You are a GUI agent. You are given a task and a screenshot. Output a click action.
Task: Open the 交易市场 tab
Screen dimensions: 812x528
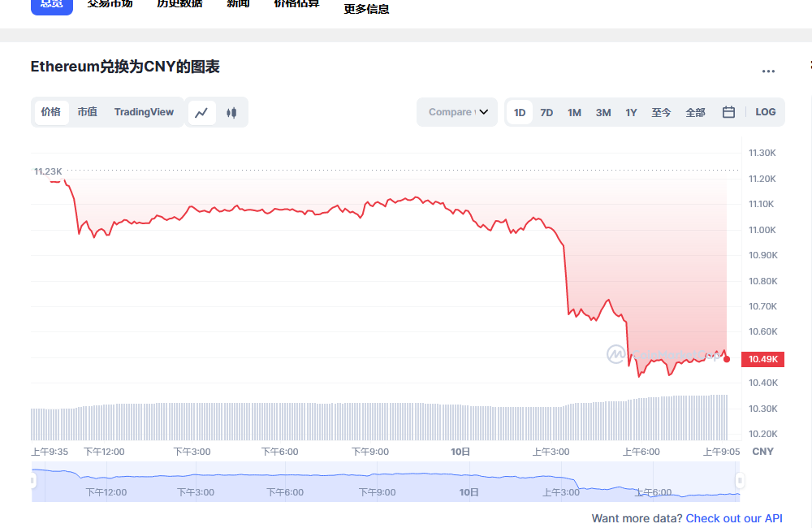coord(110,4)
